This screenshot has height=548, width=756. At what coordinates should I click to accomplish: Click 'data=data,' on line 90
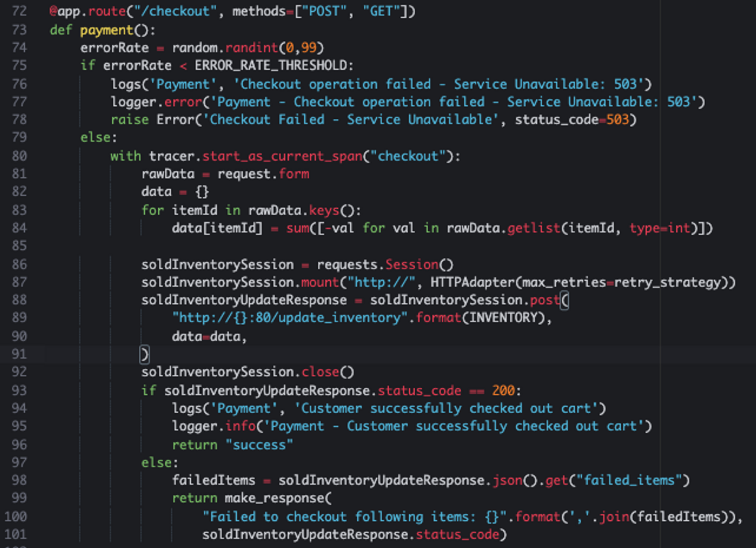tap(209, 336)
